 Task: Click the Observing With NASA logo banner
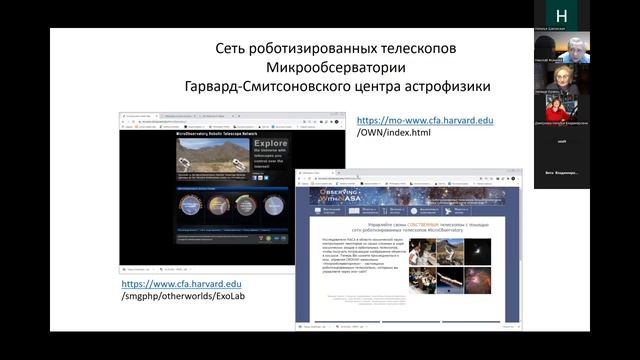click(341, 196)
